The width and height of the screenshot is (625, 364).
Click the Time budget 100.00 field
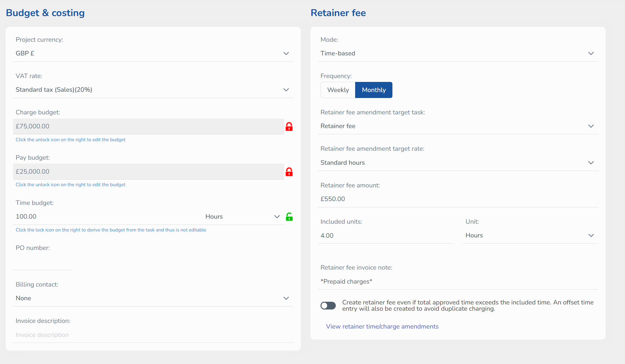click(107, 217)
